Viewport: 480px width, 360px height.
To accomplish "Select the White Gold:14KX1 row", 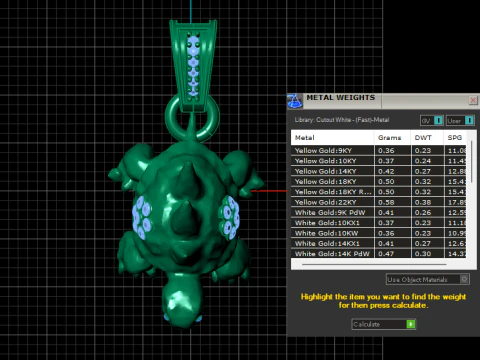I will tap(379, 243).
